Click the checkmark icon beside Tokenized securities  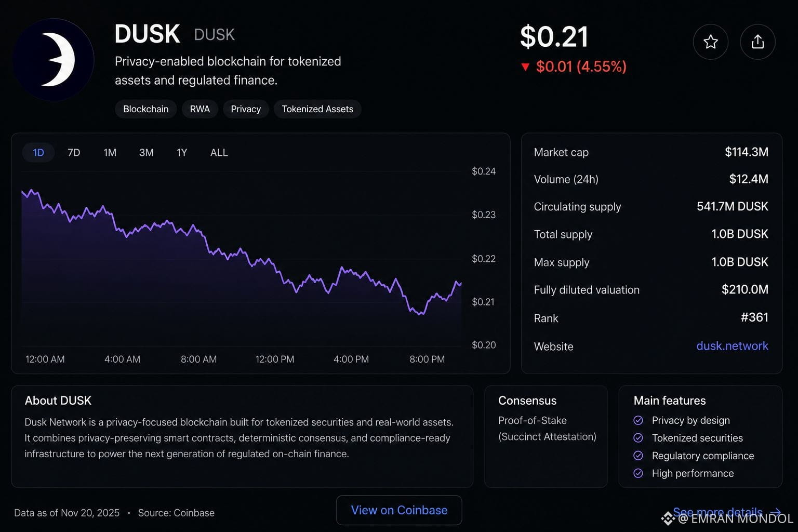(639, 438)
